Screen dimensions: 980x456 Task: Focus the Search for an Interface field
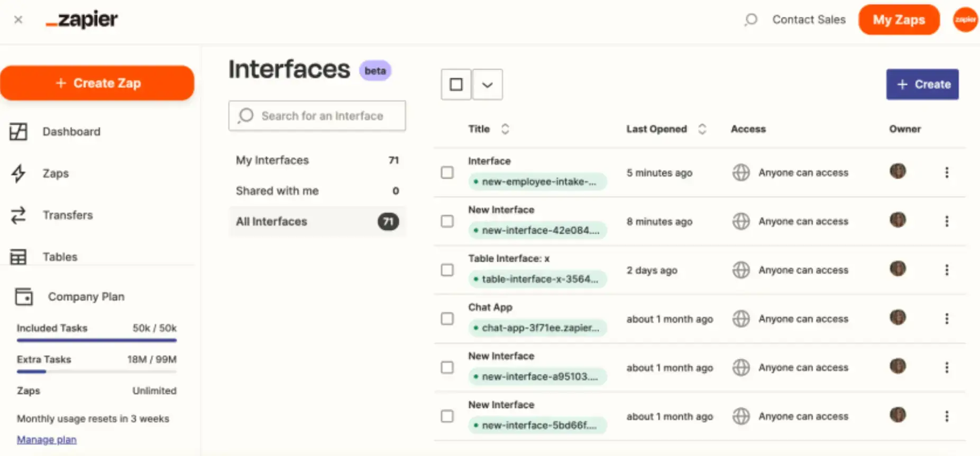click(322, 116)
